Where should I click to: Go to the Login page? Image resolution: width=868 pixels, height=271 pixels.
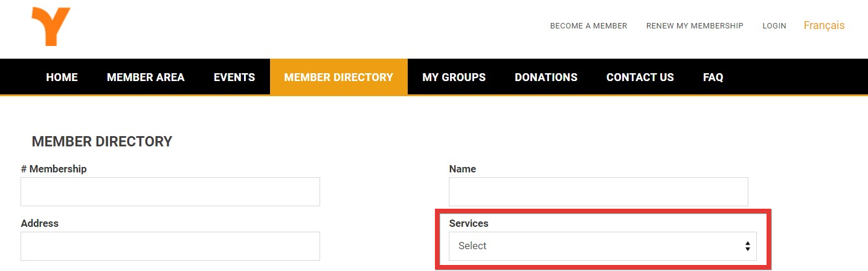point(774,26)
